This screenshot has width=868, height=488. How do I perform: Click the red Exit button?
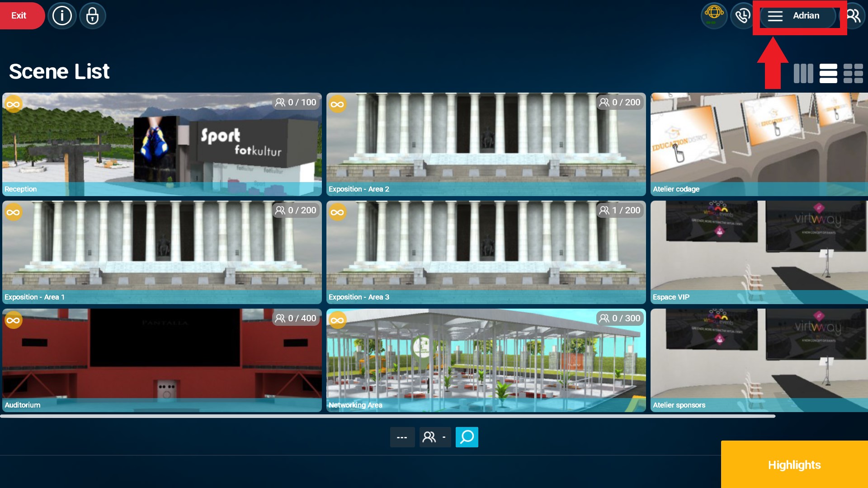pyautogui.click(x=20, y=16)
